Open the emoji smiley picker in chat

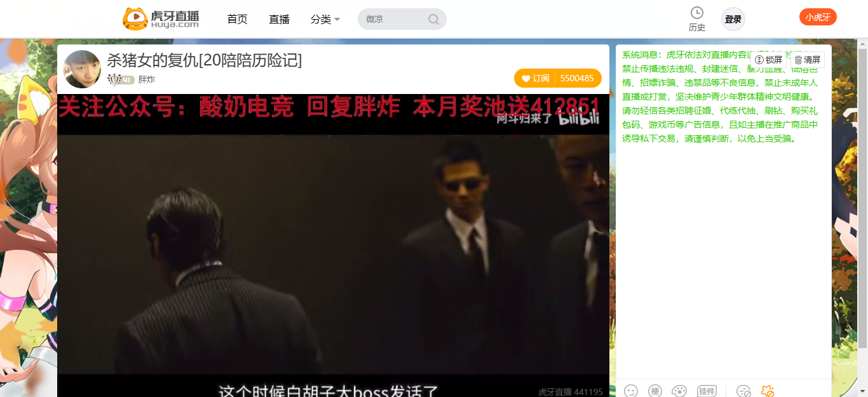coord(631,391)
